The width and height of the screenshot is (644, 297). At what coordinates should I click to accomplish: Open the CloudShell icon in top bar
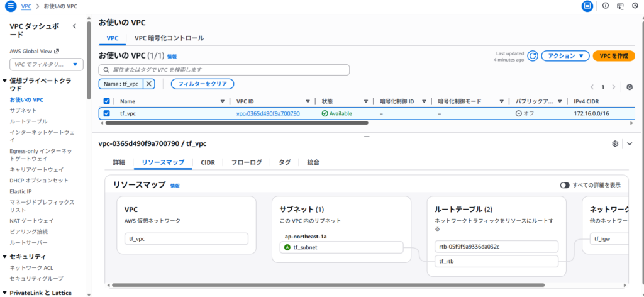click(621, 6)
